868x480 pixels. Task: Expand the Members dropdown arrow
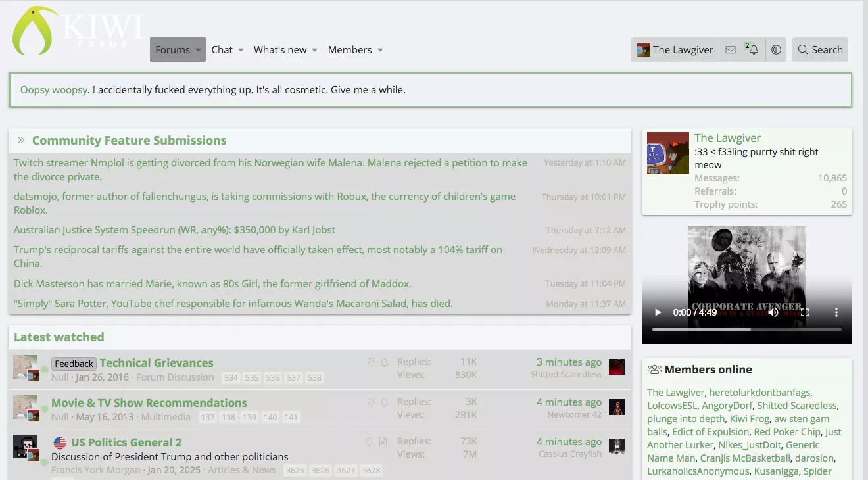[380, 50]
